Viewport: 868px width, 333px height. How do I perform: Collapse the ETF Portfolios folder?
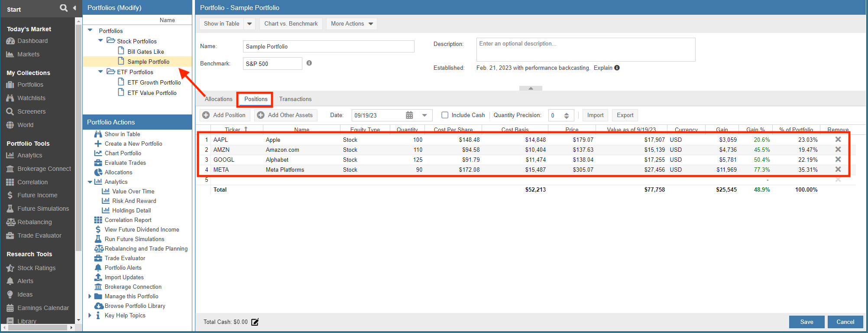100,72
